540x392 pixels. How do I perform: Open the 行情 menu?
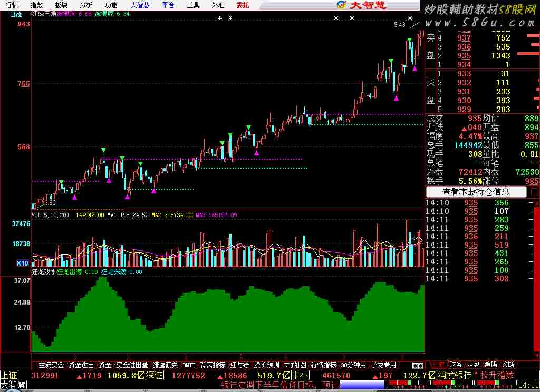pyautogui.click(x=12, y=5)
